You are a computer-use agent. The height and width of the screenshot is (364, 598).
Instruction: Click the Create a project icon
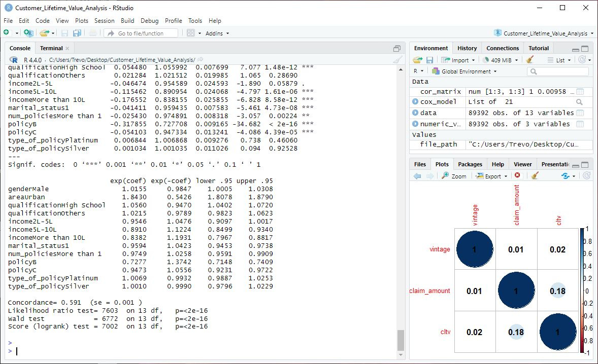pyautogui.click(x=28, y=33)
